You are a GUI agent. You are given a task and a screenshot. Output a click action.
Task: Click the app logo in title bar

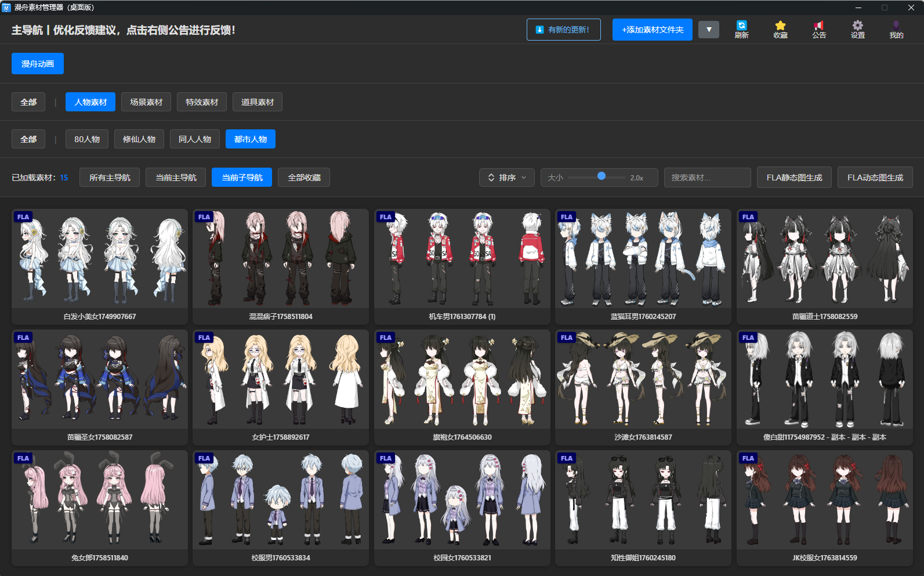click(6, 8)
